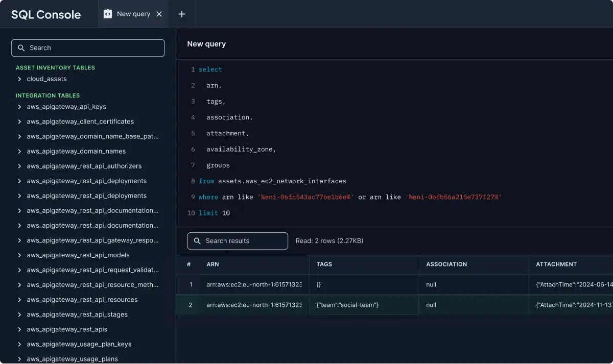Click the social-team tags cell
Screen dimensions: 613x364
point(364,305)
